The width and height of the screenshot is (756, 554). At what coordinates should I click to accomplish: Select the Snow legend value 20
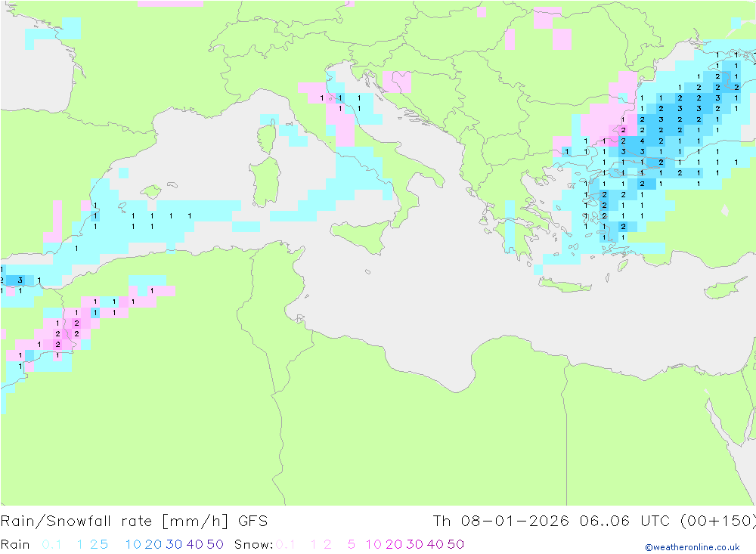pyautogui.click(x=394, y=544)
